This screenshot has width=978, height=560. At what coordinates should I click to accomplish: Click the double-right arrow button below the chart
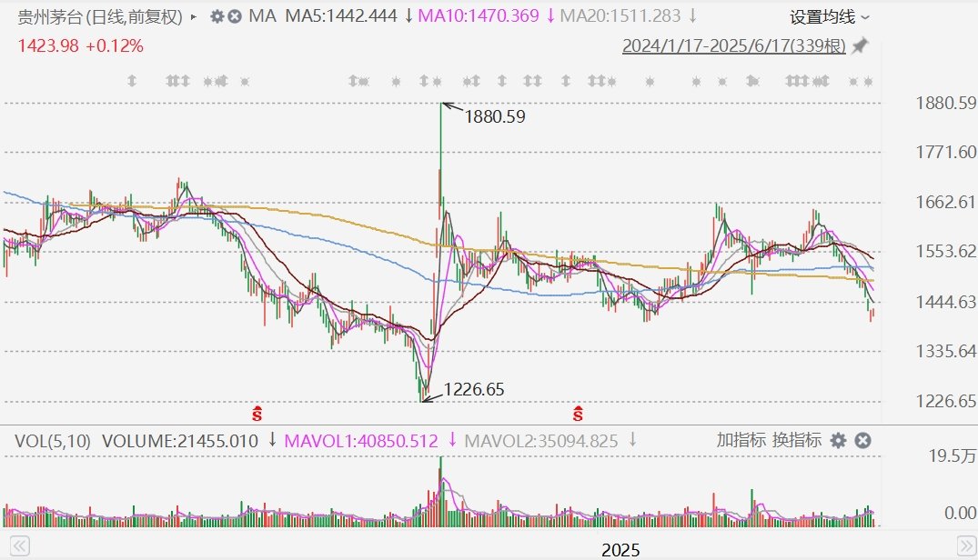(967, 546)
